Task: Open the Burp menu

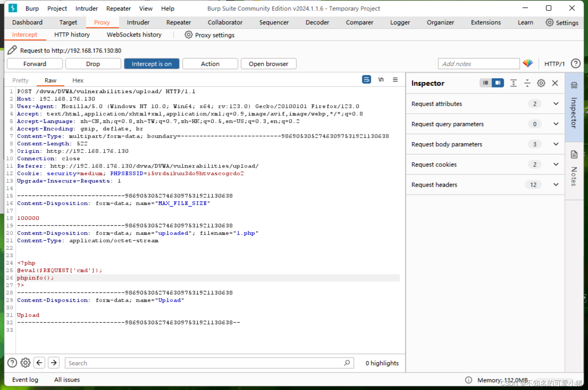Action: tap(32, 9)
